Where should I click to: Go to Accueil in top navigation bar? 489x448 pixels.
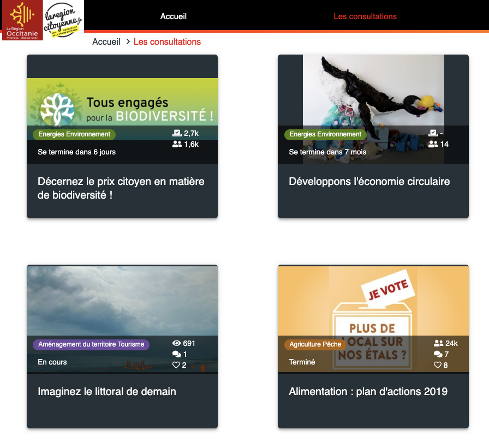coord(174,16)
